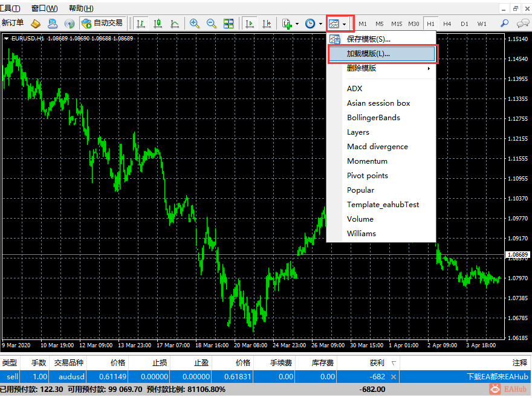Select the M5 timeframe
Viewport: 532px width, 398px height.
point(379,24)
